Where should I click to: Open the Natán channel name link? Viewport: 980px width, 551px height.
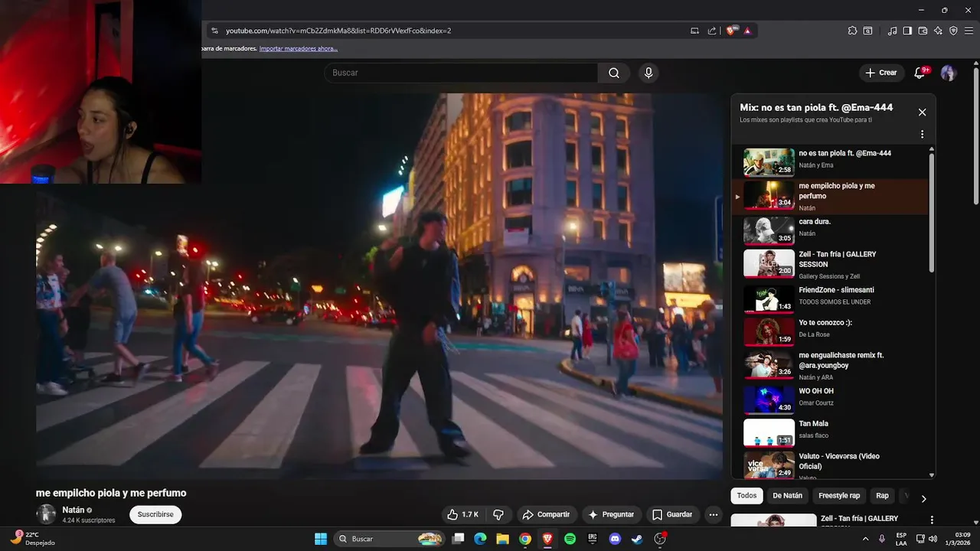click(x=73, y=510)
